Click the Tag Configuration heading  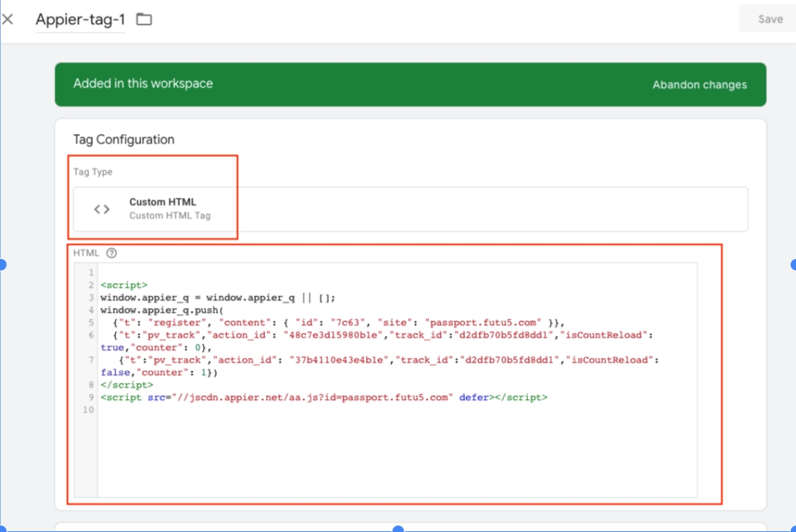123,139
